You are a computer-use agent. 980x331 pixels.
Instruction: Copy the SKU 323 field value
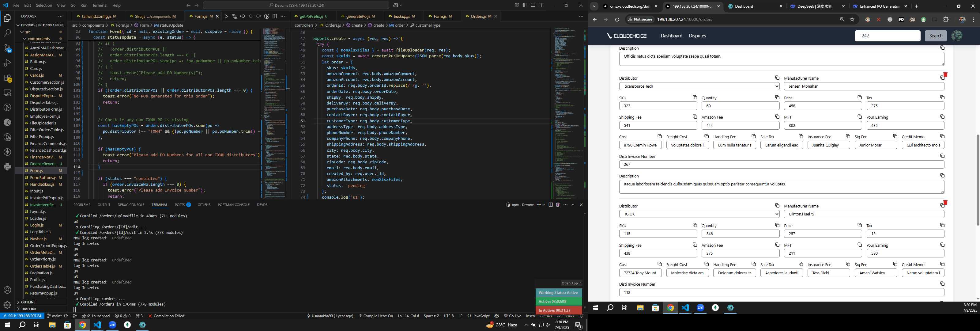pos(695,97)
